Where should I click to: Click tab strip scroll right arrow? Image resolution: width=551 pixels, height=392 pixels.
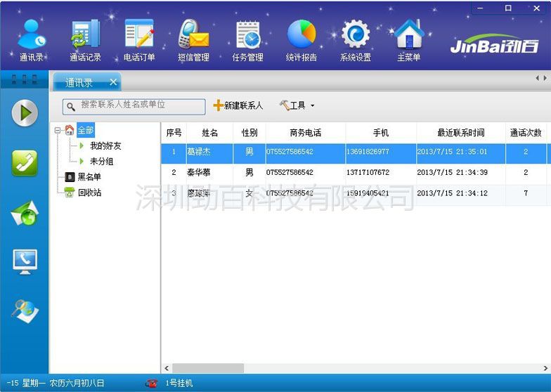click(545, 78)
